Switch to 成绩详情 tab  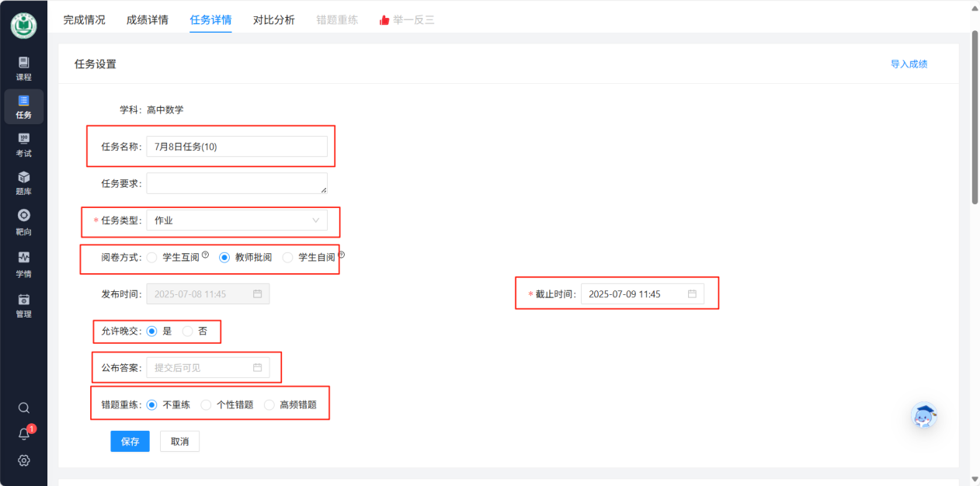pos(148,20)
